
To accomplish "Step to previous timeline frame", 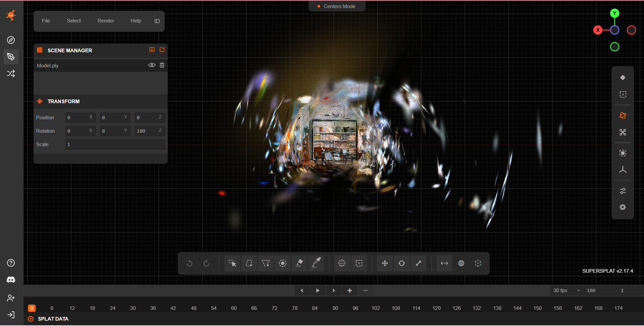I will [x=302, y=291].
